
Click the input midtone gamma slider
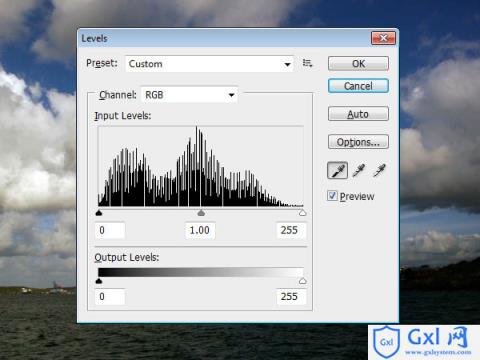[x=201, y=213]
